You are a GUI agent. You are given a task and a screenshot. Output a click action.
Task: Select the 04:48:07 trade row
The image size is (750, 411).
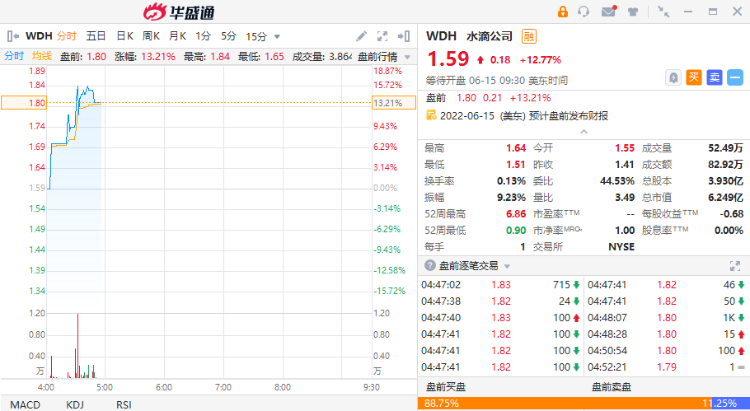click(x=666, y=318)
